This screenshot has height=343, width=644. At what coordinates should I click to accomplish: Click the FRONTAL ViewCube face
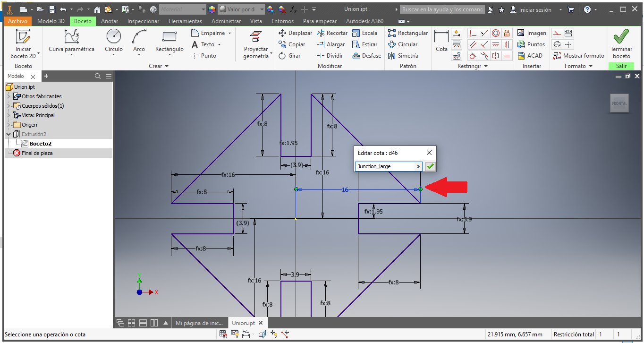point(619,103)
